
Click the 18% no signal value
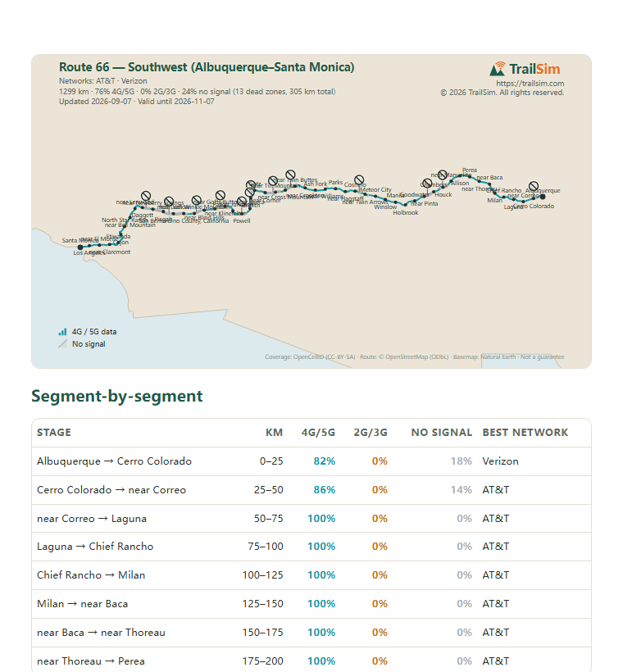click(x=462, y=461)
